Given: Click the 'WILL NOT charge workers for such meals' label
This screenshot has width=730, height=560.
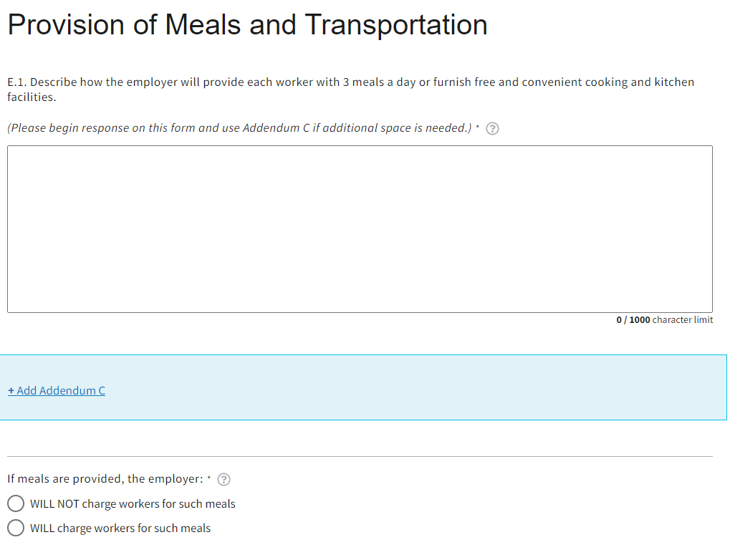Looking at the screenshot, I should point(133,504).
